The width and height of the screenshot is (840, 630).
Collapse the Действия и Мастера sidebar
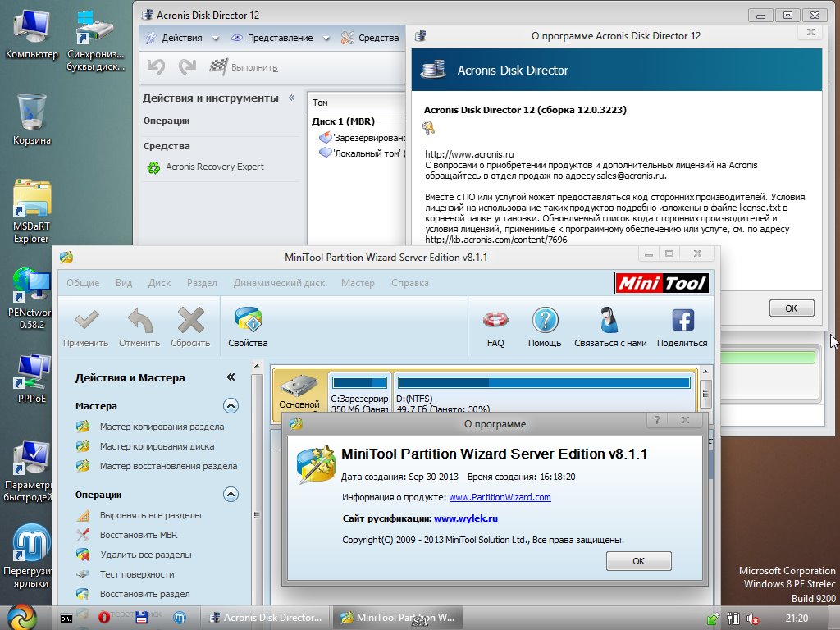point(231,377)
